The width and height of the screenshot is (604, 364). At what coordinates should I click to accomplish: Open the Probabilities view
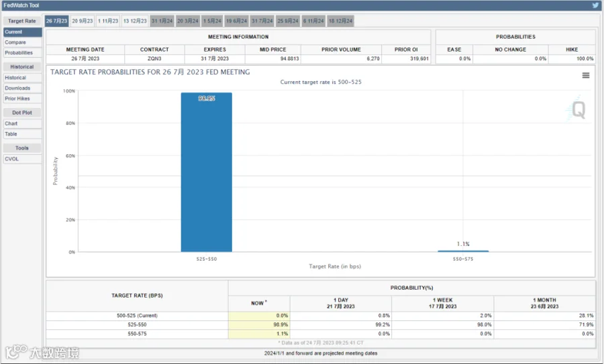pos(22,53)
